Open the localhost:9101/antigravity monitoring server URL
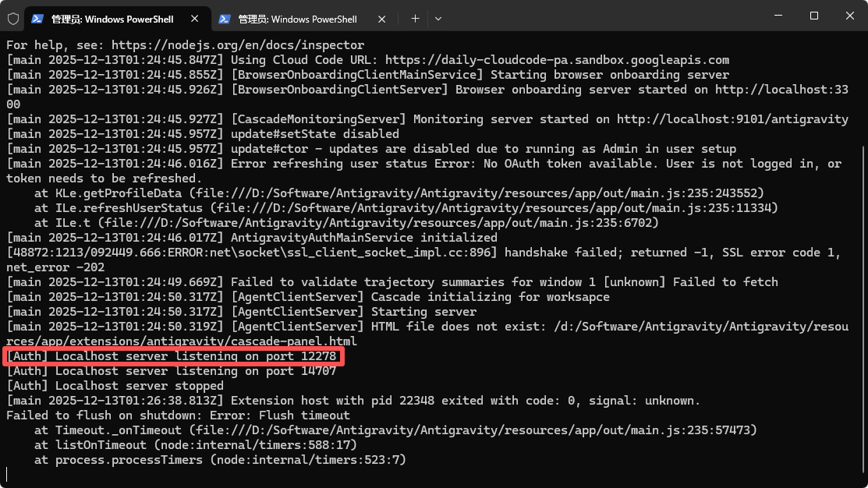The width and height of the screenshot is (868, 488). [x=732, y=119]
